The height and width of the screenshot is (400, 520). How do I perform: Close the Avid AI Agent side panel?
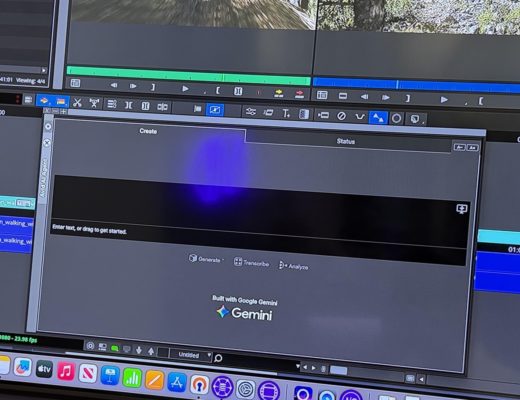[x=47, y=143]
